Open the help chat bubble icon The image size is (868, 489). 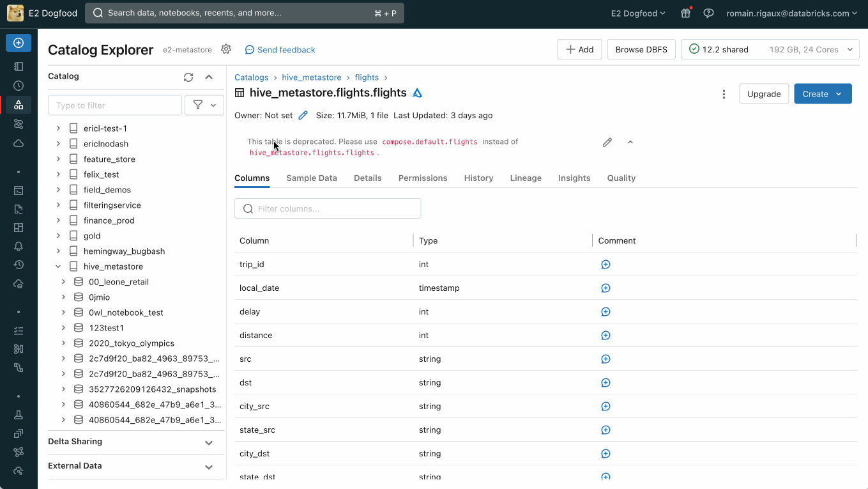tap(708, 13)
